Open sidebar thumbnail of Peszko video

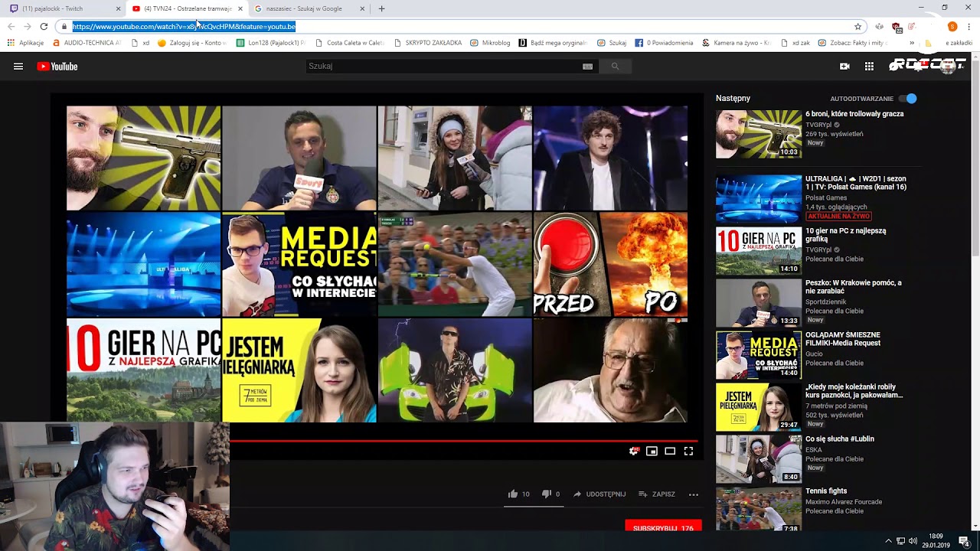click(x=759, y=302)
